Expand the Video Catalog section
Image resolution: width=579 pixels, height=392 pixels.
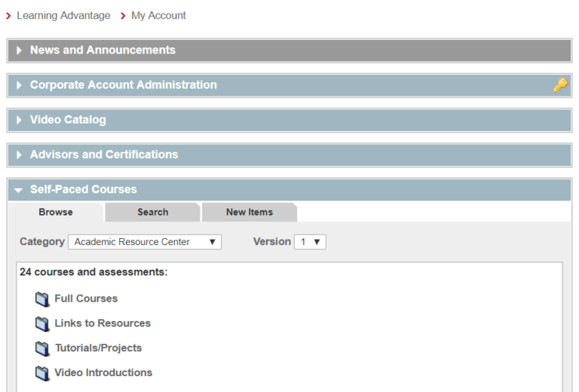(x=289, y=120)
